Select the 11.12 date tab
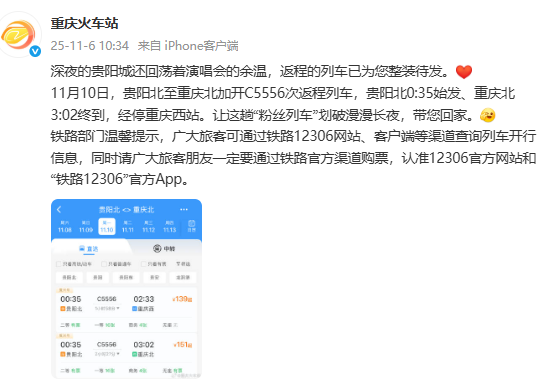The height and width of the screenshot is (385, 547). pyautogui.click(x=149, y=227)
